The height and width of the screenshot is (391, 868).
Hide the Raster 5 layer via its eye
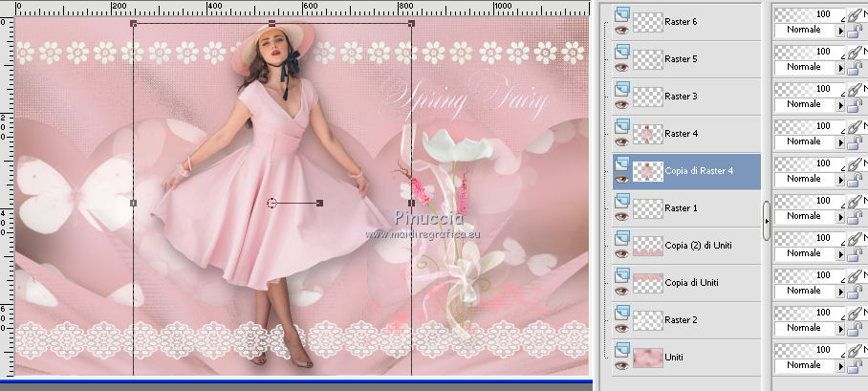tap(621, 67)
